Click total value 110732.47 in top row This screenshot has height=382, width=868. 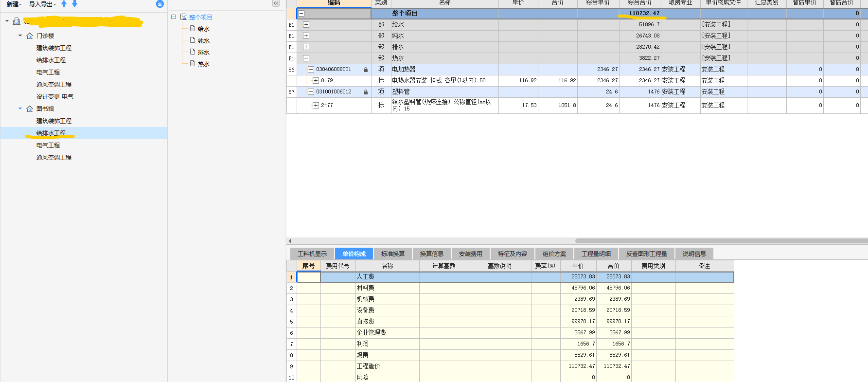click(x=644, y=14)
